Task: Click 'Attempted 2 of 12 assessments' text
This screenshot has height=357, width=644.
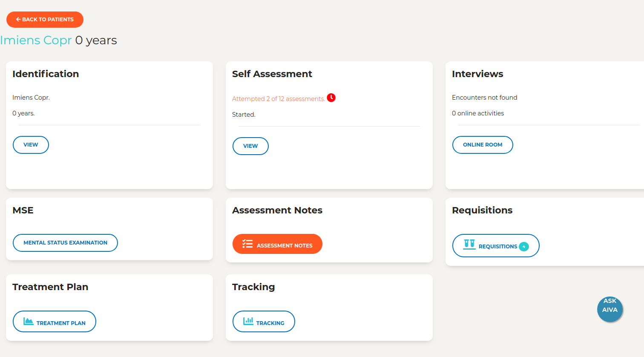Action: tap(279, 99)
